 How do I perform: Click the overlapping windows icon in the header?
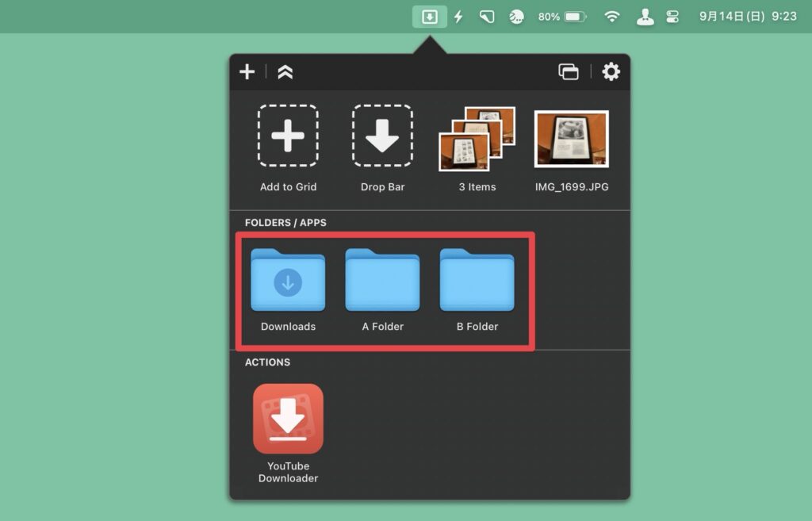point(569,72)
